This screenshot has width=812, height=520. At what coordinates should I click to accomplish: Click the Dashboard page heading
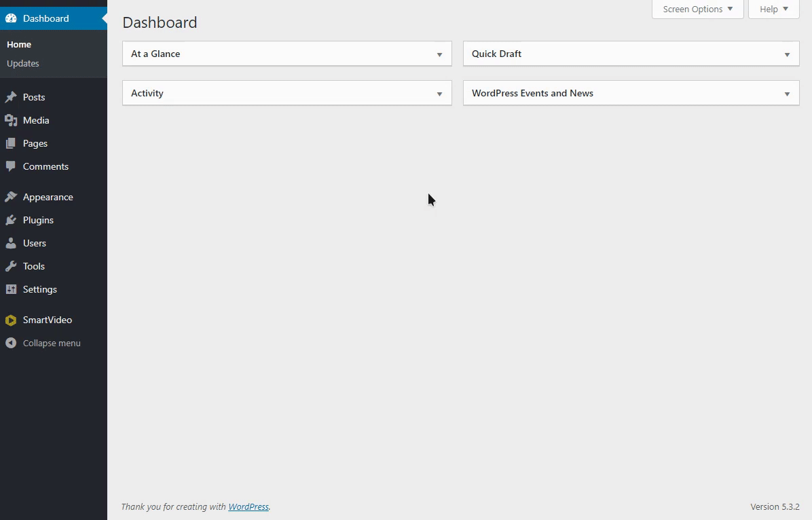click(x=160, y=22)
